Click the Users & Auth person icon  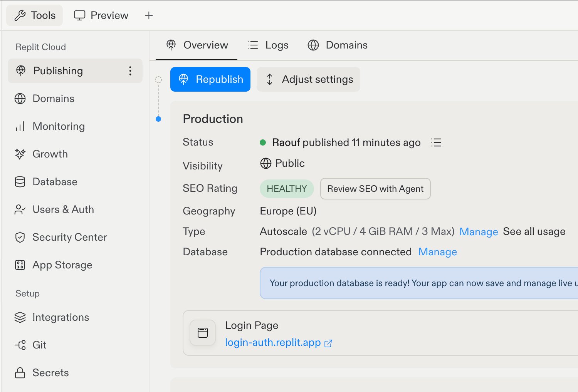click(20, 209)
